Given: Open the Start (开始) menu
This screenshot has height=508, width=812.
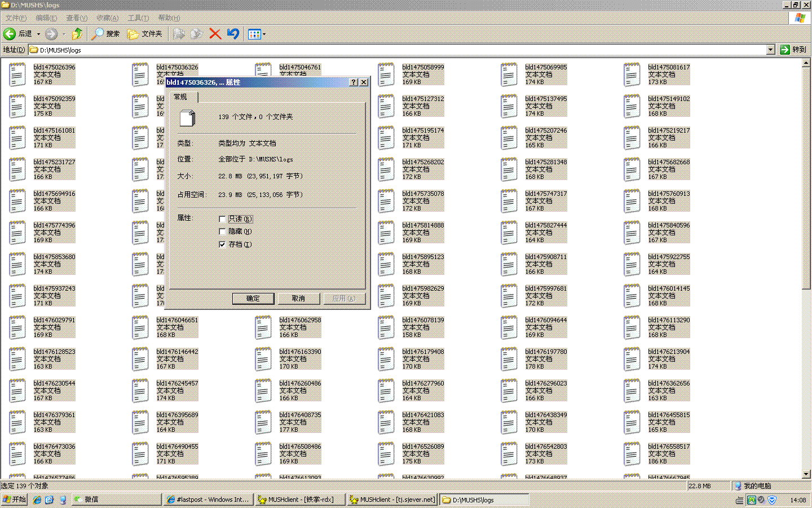Looking at the screenshot, I should click(x=14, y=500).
